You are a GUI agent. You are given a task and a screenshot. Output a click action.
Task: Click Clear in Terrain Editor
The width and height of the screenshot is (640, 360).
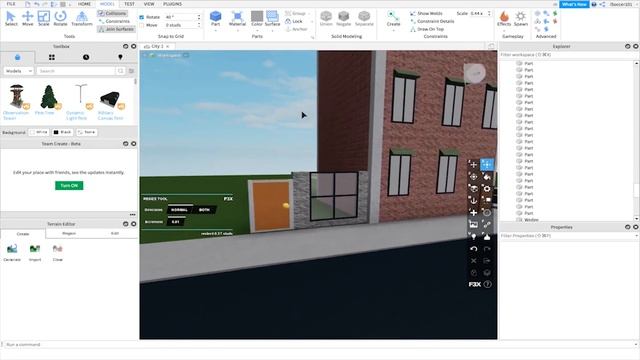[x=58, y=252]
